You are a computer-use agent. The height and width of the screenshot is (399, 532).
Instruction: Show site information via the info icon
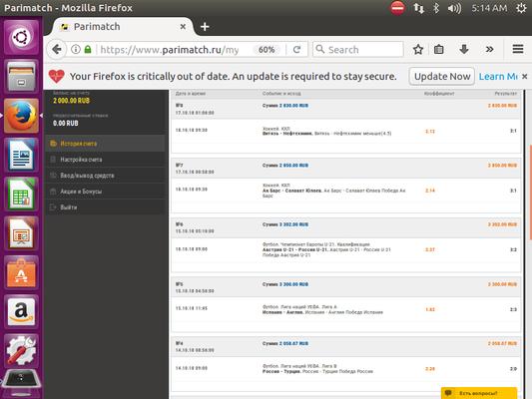tap(76, 50)
